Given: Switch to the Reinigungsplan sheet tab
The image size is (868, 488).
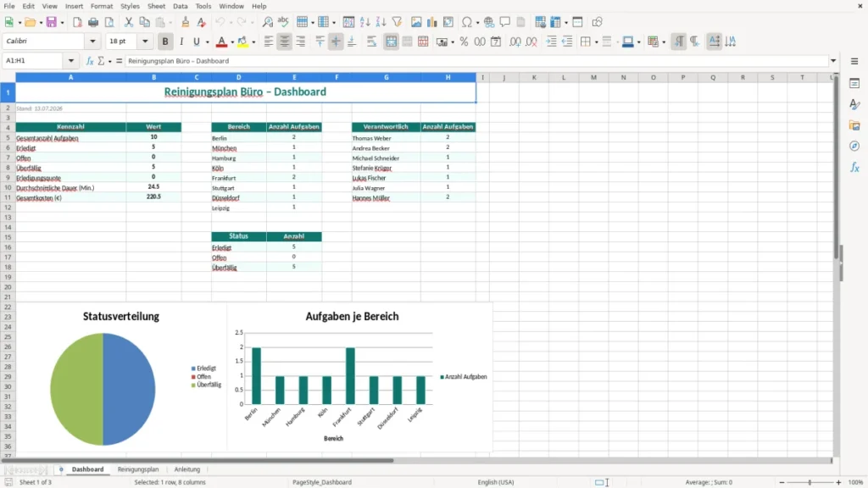Looking at the screenshot, I should 138,469.
